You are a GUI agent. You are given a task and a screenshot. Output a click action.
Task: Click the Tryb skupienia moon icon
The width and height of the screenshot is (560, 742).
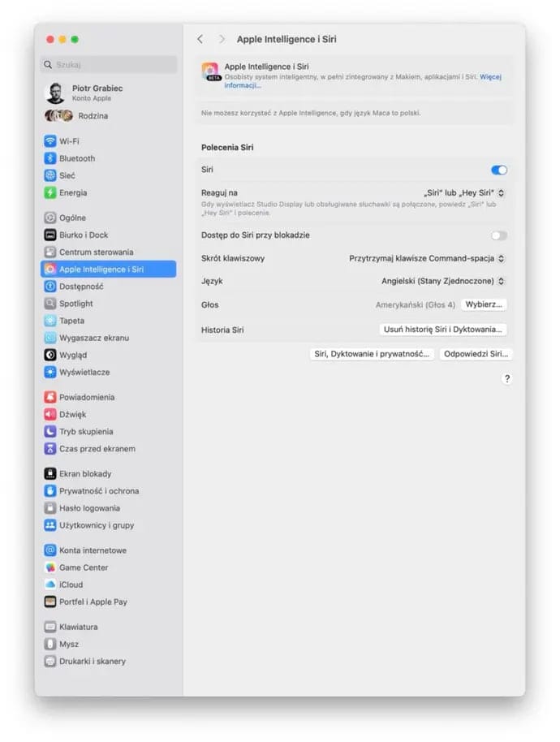tap(50, 431)
